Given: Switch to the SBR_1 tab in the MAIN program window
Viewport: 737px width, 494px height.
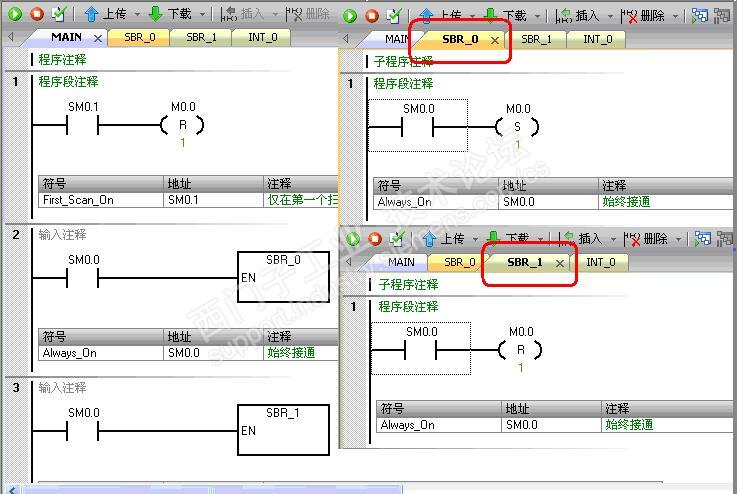Looking at the screenshot, I should coord(201,37).
